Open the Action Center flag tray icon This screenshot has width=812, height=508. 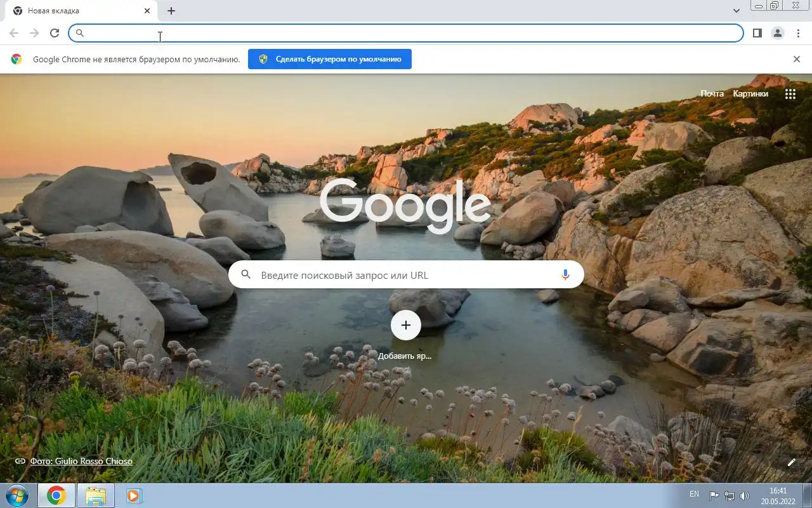tap(714, 496)
